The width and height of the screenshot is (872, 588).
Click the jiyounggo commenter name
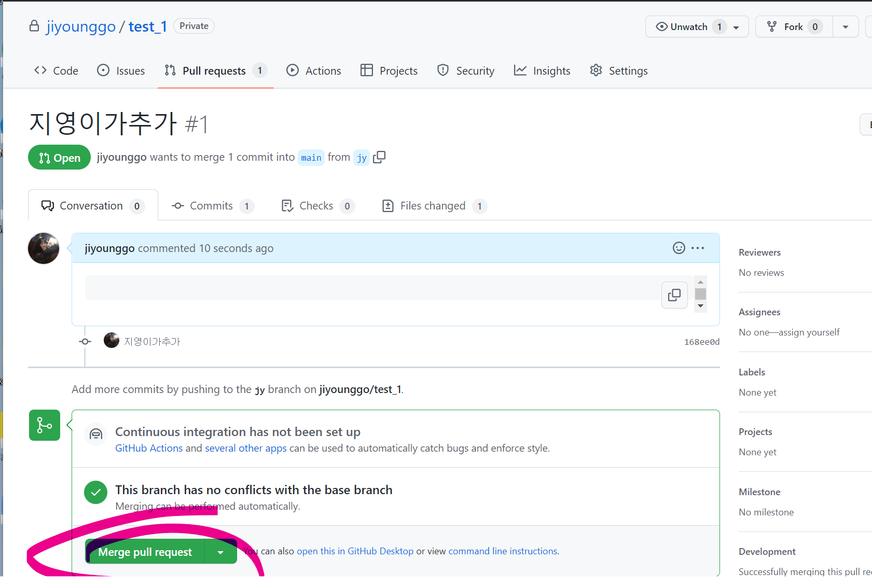pos(110,248)
